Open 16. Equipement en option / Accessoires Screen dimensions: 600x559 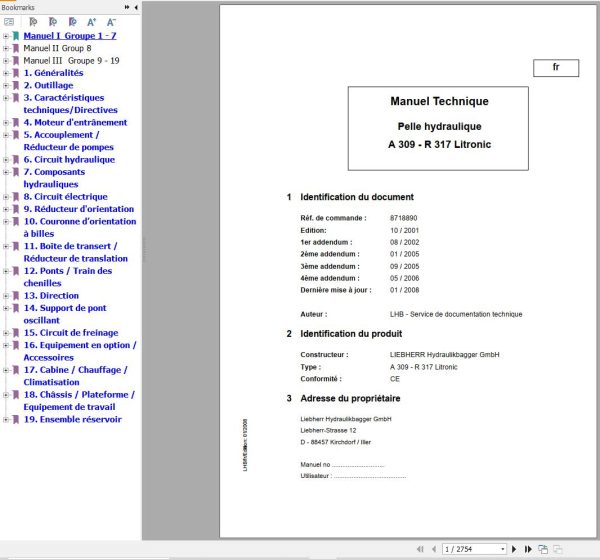(80, 351)
